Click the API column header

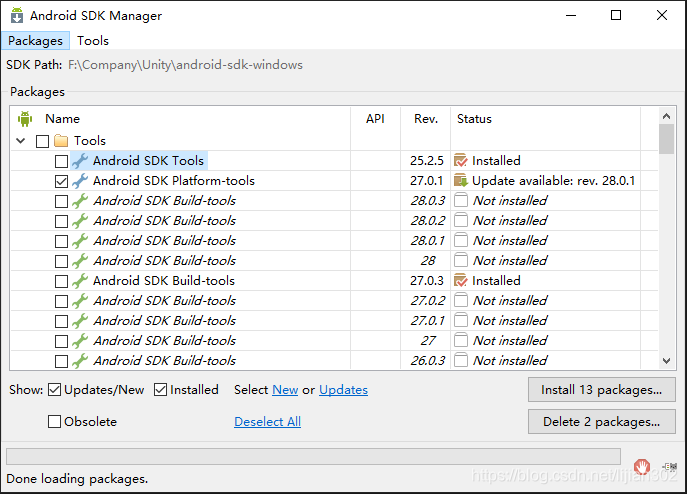point(375,119)
